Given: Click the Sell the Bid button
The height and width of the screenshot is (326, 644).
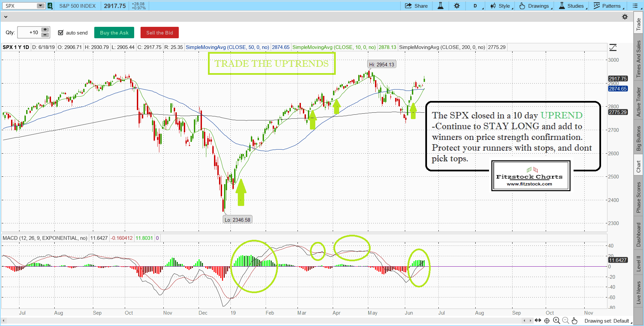Looking at the screenshot, I should coord(159,33).
